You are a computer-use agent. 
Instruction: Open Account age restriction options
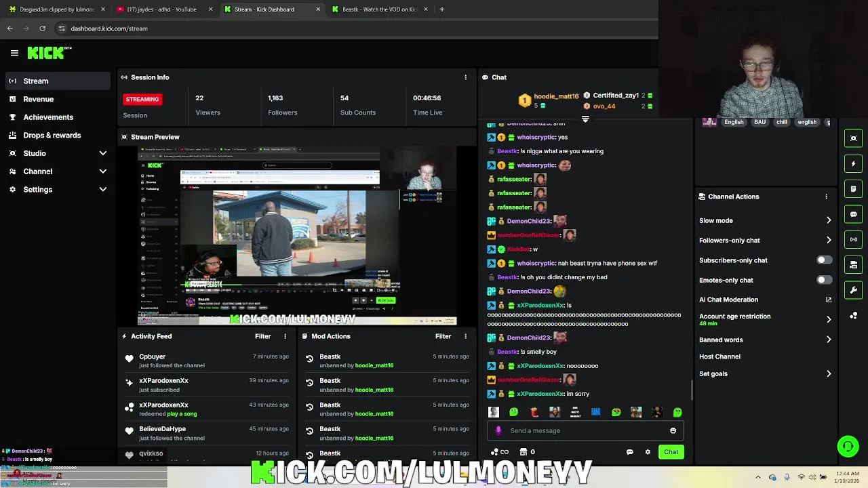829,319
